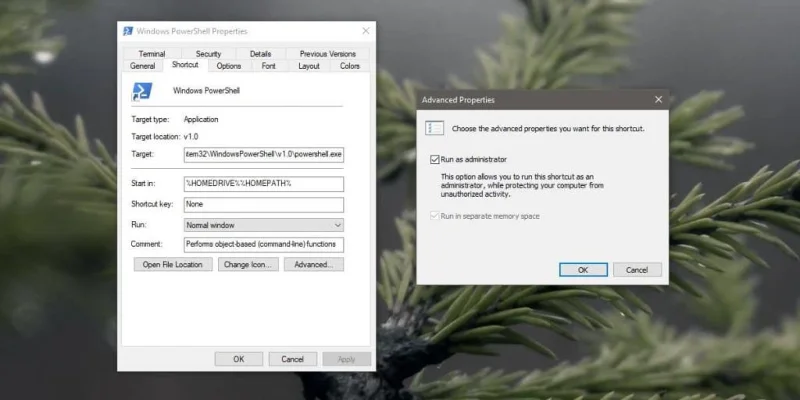Image resolution: width=800 pixels, height=400 pixels.
Task: Open the Run window mode dropdown
Action: click(x=264, y=225)
